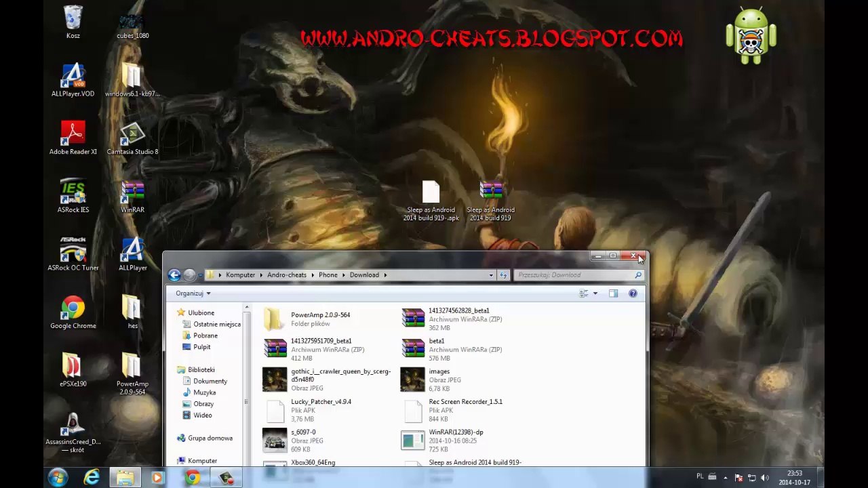Open Explorer's help button
Viewport: 868px width, 488px height.
click(x=633, y=293)
